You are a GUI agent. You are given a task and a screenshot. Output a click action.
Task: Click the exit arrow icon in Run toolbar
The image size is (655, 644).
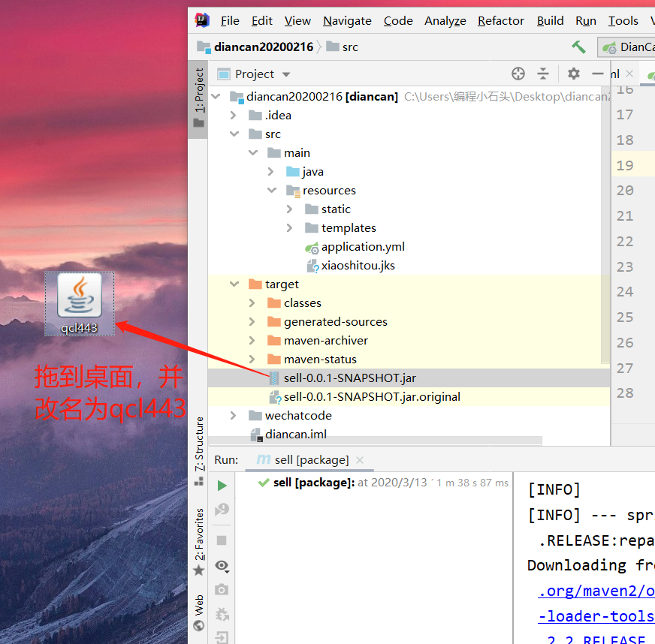point(222,637)
